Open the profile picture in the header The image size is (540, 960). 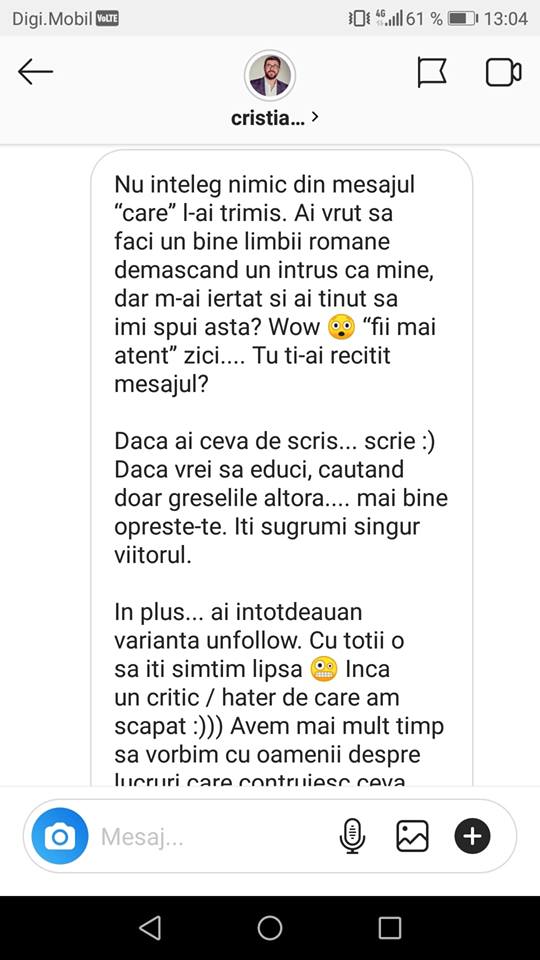(x=270, y=75)
